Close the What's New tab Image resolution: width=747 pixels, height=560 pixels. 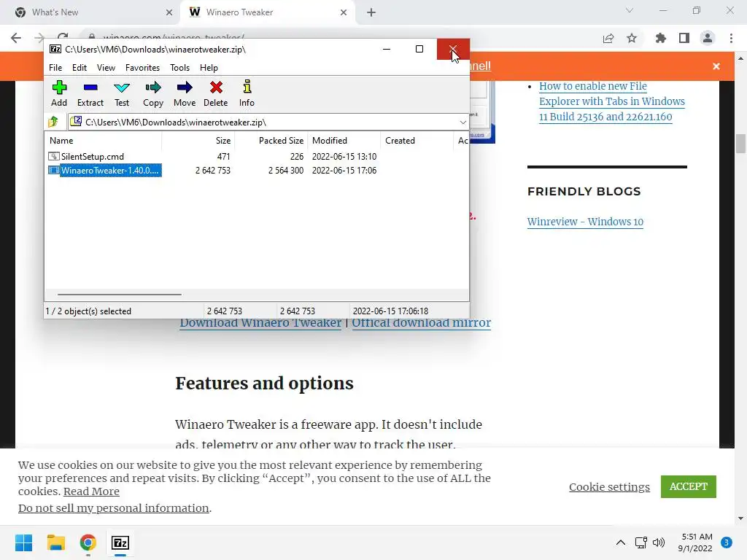point(169,12)
